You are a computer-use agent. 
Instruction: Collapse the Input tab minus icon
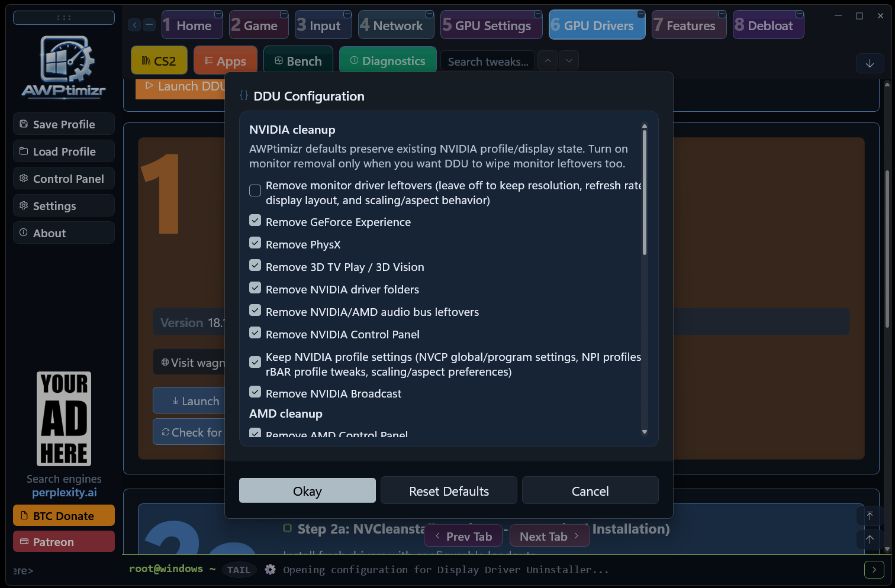click(x=347, y=14)
